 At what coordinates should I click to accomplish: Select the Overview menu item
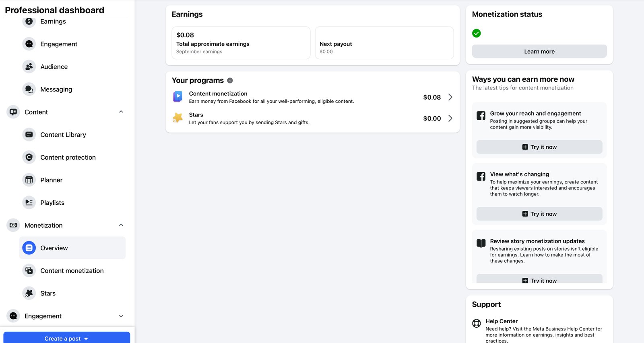[x=72, y=248]
